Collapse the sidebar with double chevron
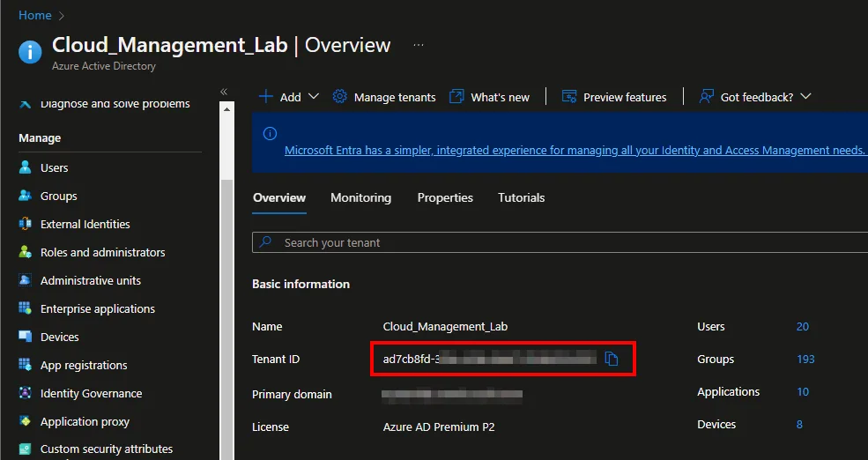Image resolution: width=868 pixels, height=460 pixels. click(224, 92)
